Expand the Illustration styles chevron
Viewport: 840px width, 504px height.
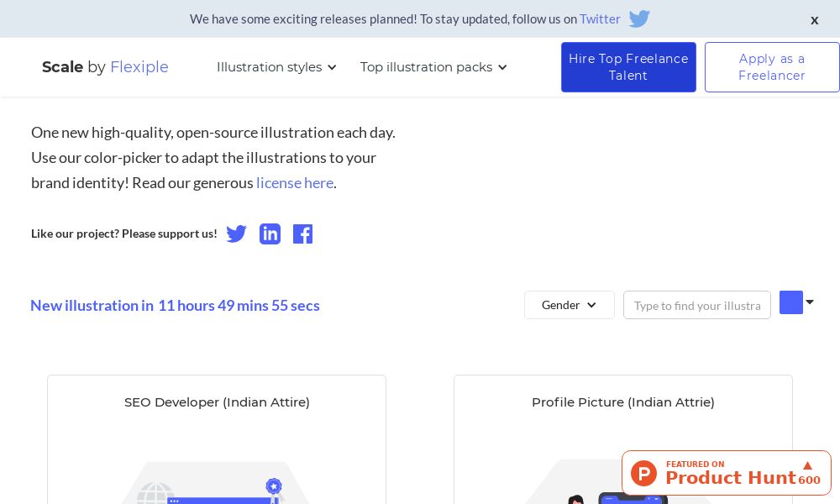click(332, 67)
